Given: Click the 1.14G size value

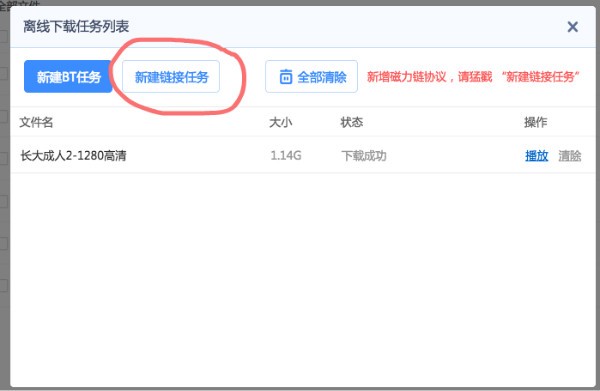Looking at the screenshot, I should [286, 156].
